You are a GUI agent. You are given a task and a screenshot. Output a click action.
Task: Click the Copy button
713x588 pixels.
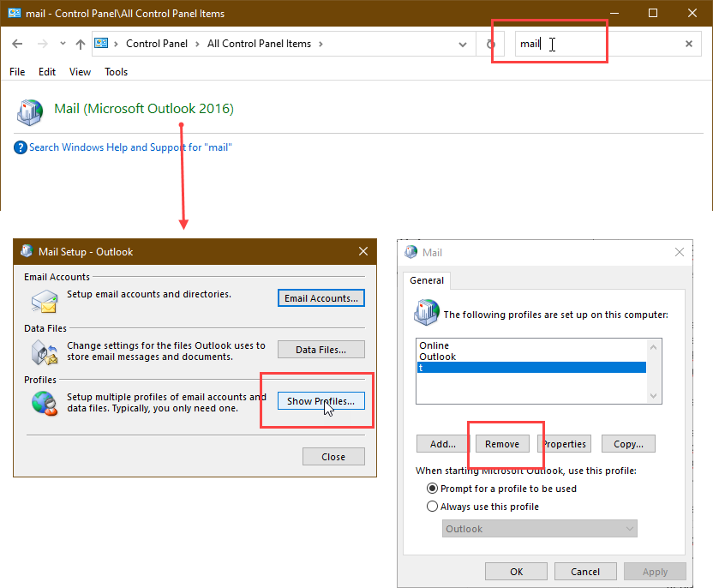[628, 444]
